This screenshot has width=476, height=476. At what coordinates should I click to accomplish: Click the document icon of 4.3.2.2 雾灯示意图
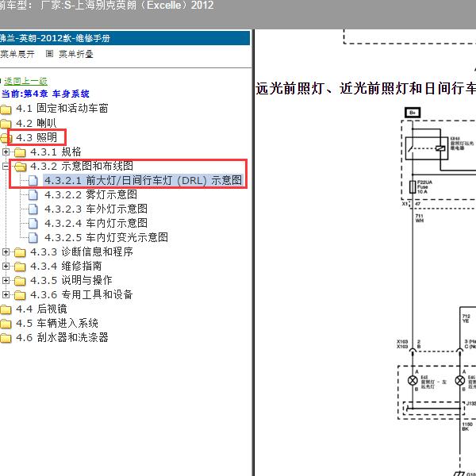pyautogui.click(x=33, y=194)
